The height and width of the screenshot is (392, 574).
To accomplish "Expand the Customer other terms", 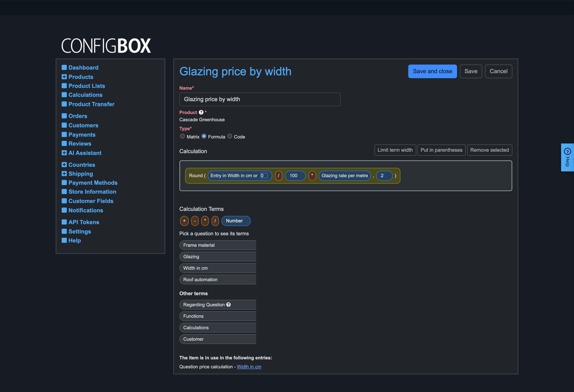I will point(218,339).
